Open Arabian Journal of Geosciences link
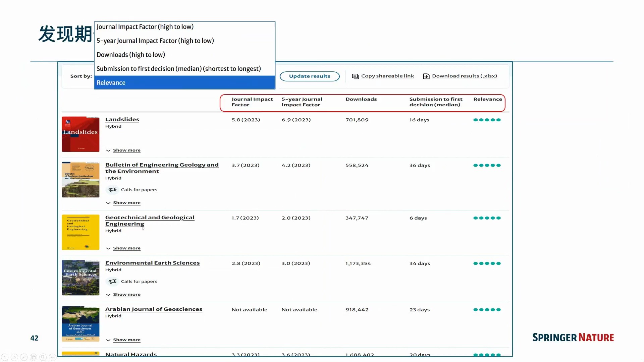This screenshot has height=362, width=644. 154,309
